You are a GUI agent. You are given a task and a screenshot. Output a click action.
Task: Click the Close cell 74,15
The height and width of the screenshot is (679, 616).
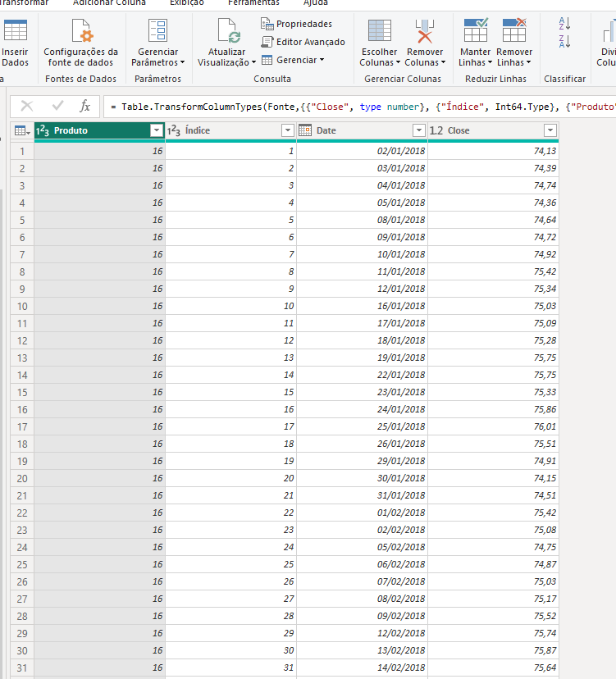(494, 478)
